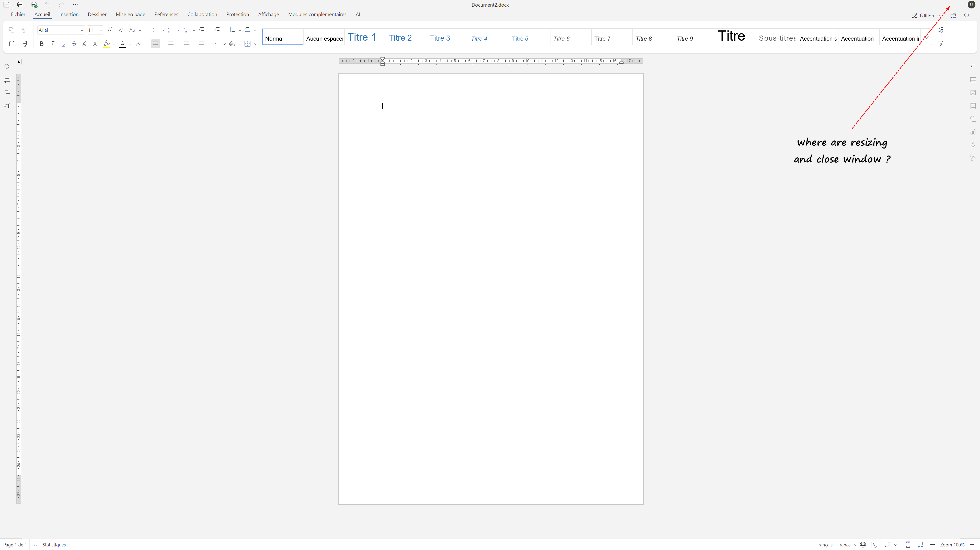Click the Print document icon
The width and height of the screenshot is (980, 550).
[x=20, y=5]
